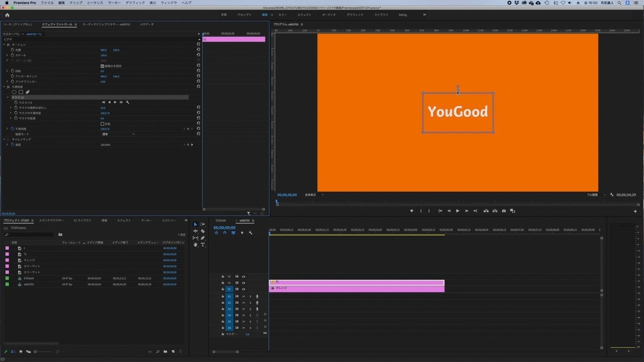Screen dimensions: 644x362
Task: Select the Type tool
Action: (x=203, y=245)
